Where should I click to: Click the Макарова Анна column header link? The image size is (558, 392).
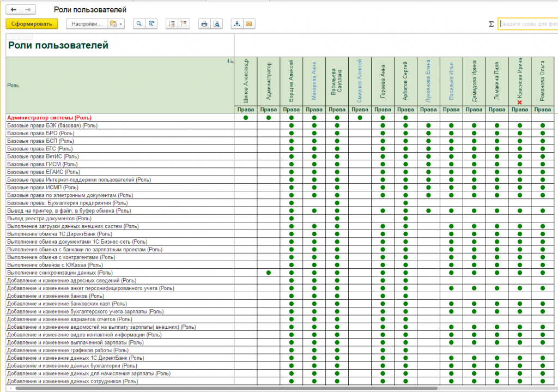pyautogui.click(x=314, y=81)
